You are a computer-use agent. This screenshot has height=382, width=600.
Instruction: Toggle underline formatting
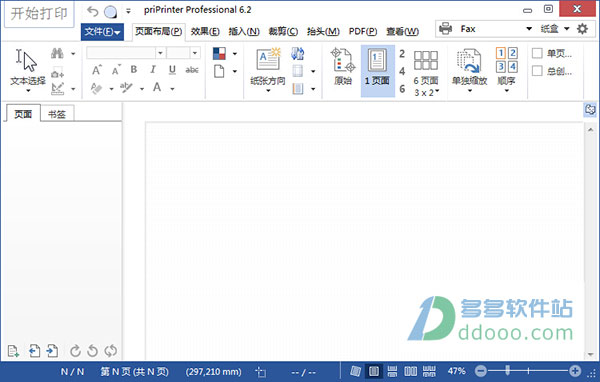pyautogui.click(x=172, y=70)
